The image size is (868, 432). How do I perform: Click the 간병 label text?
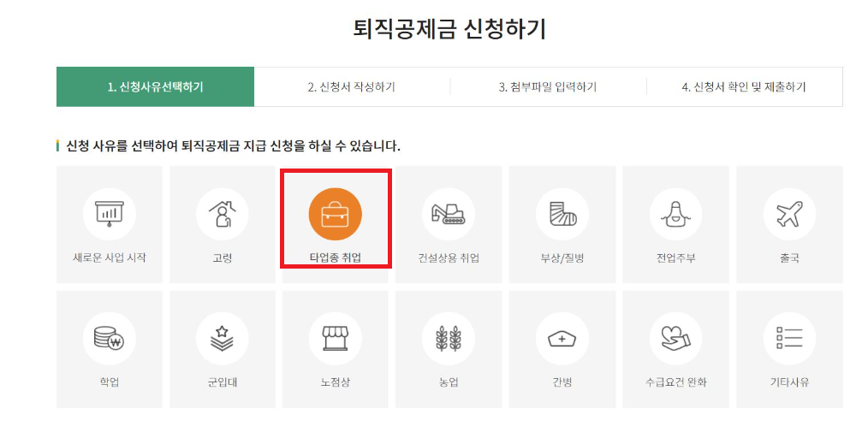(562, 382)
